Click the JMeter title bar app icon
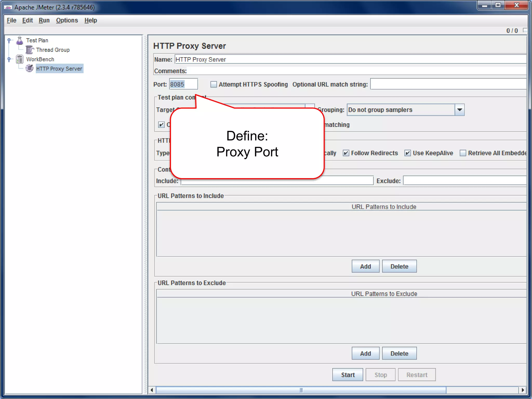 click(x=8, y=7)
